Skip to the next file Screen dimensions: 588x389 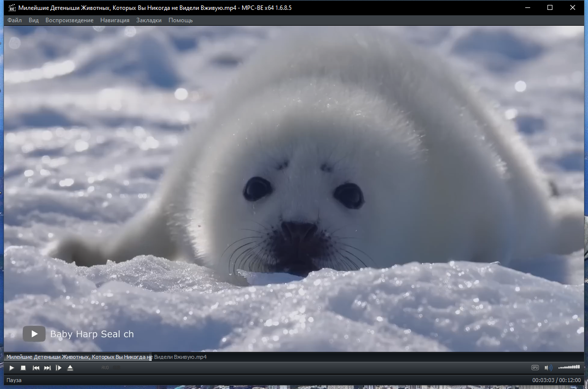[x=47, y=368]
